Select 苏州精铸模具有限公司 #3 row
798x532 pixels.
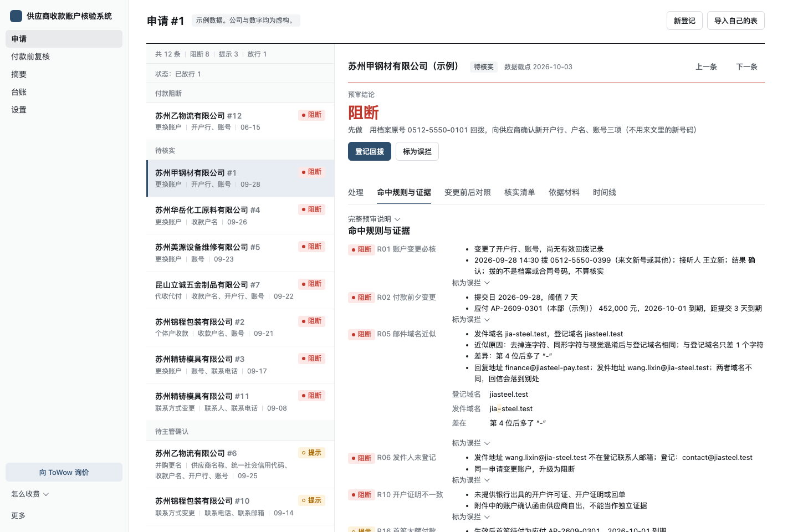[241, 365]
